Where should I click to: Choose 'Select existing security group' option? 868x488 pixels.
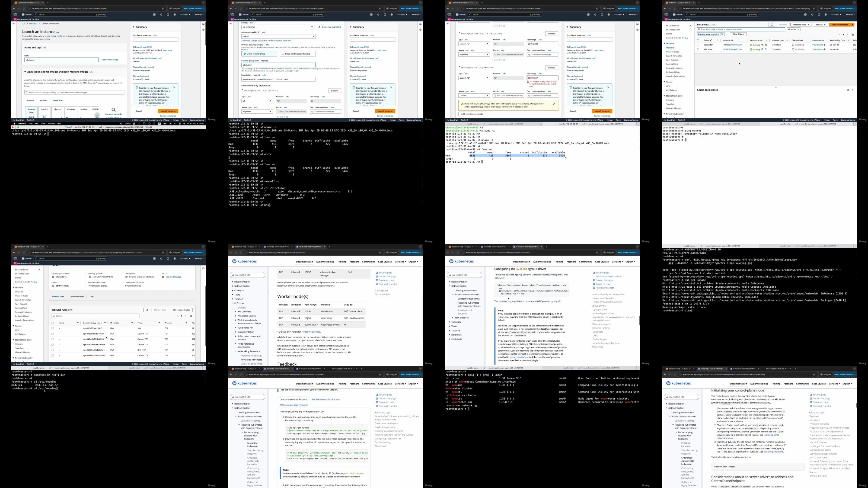coord(298,54)
